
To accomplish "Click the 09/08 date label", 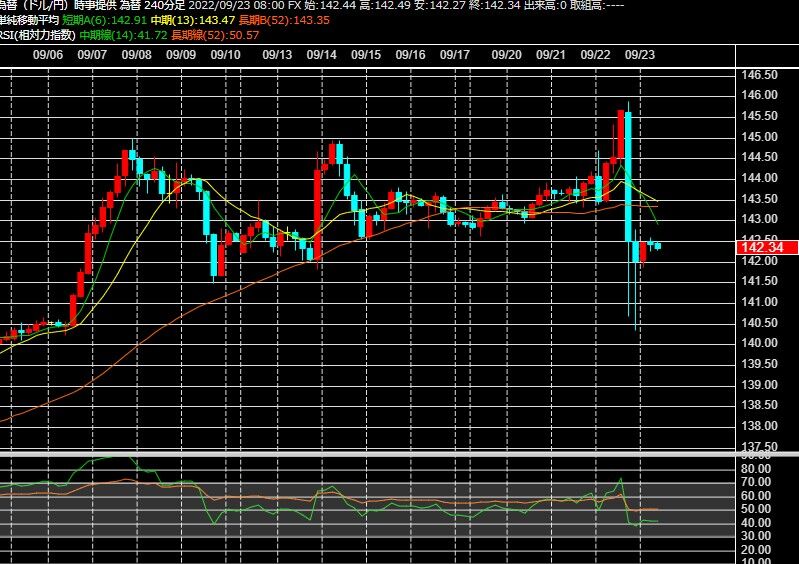I will point(137,55).
